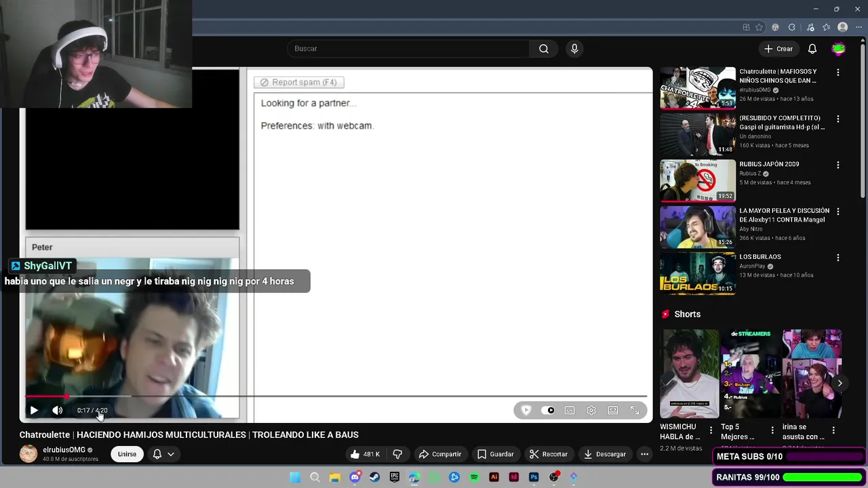The image size is (868, 488).
Task: Open browser extensions puzzle icon
Action: pyautogui.click(x=792, y=27)
